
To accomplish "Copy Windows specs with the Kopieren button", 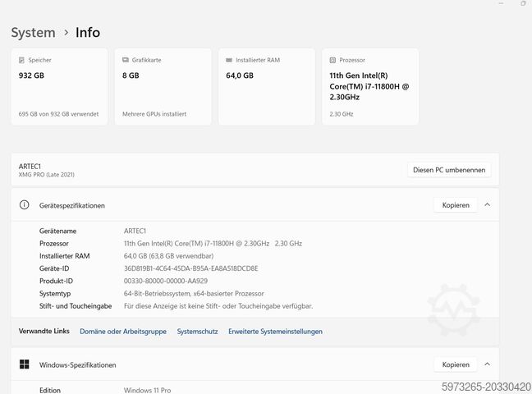I will [455, 364].
